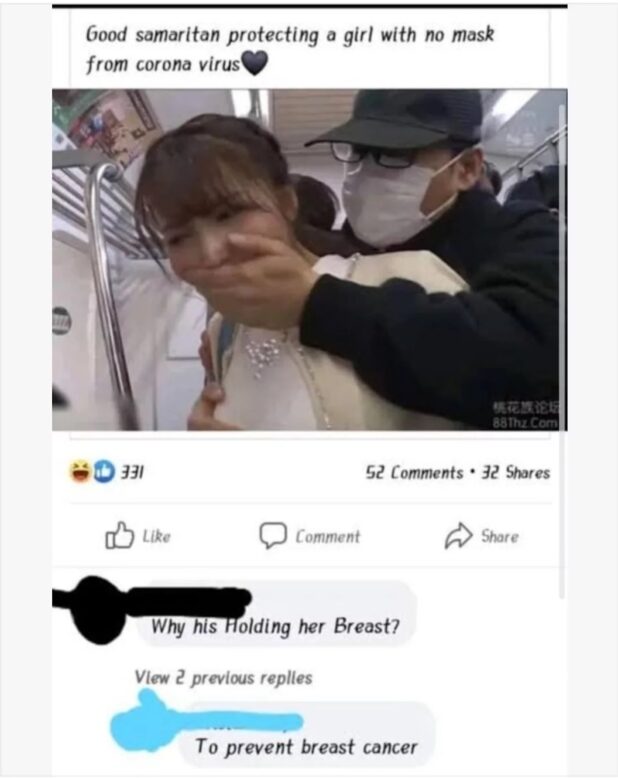Open the subway photo in the post
The image size is (618, 778).
[309, 259]
